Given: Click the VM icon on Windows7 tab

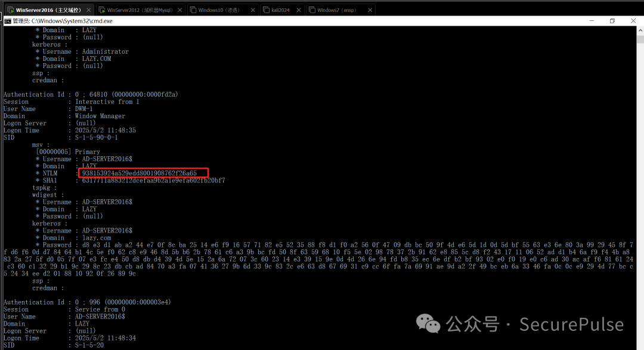Looking at the screenshot, I should click(312, 10).
